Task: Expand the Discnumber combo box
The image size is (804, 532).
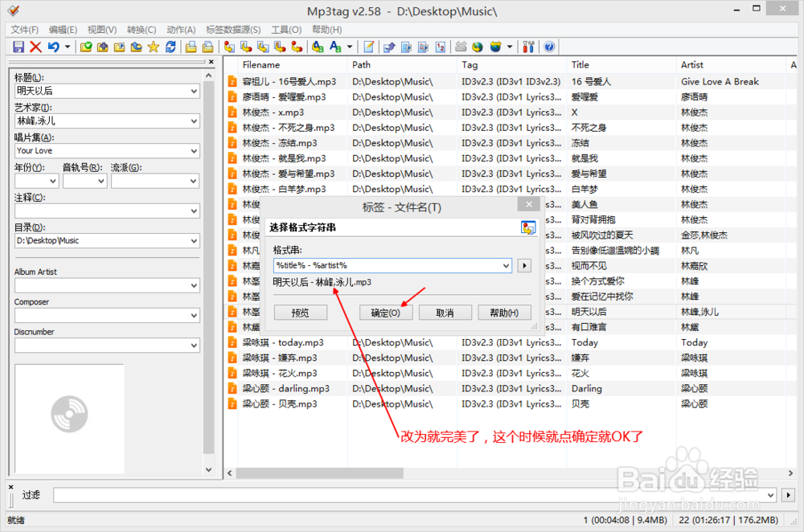Action: tap(194, 346)
